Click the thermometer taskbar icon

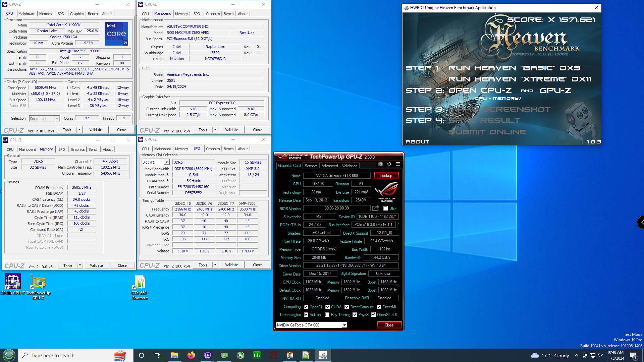[290, 355]
